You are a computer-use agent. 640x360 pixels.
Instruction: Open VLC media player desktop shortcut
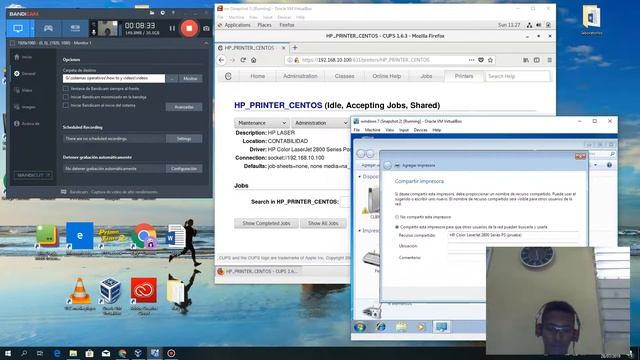point(80,294)
